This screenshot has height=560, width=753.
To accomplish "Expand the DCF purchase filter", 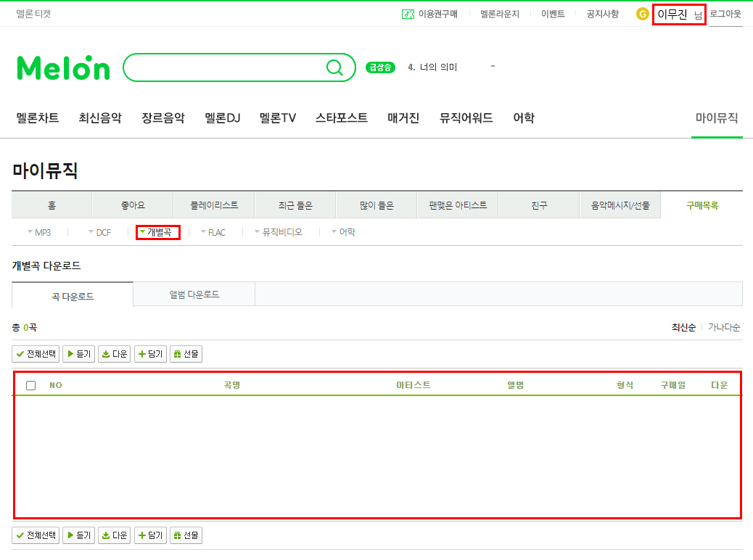I will [99, 232].
